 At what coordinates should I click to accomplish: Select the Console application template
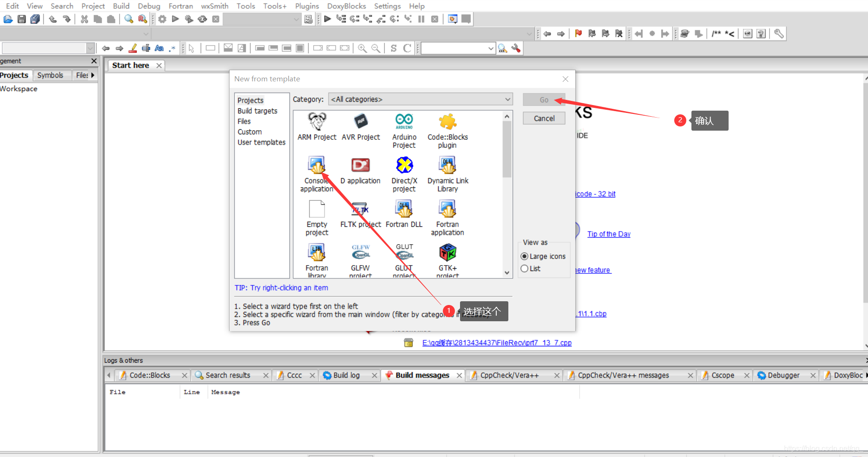point(317,174)
